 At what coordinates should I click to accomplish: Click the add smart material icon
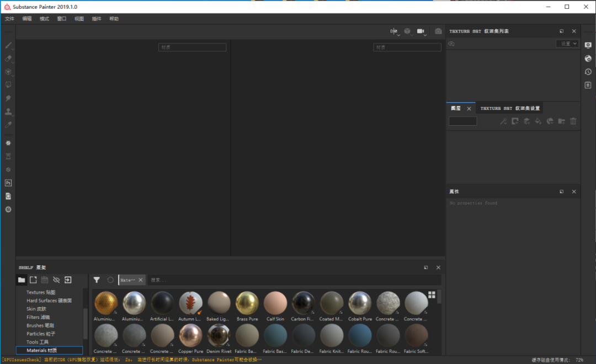(550, 121)
